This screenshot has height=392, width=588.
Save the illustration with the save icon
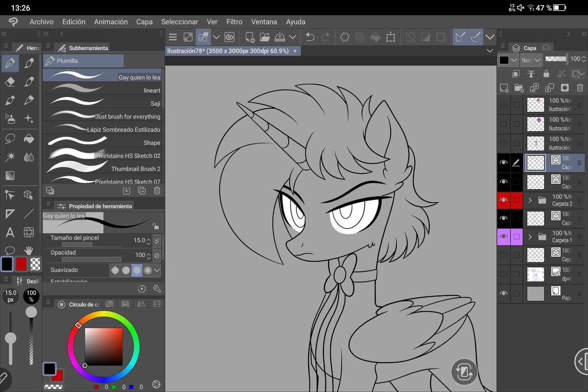[280, 37]
